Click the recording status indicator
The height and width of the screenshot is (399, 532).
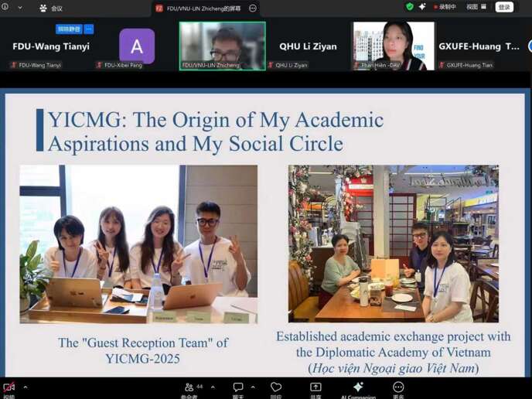tap(444, 7)
